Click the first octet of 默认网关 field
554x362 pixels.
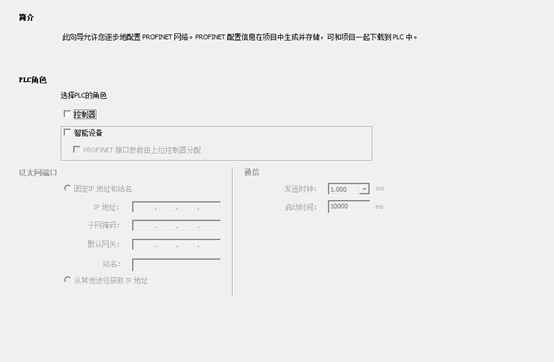[144, 245]
